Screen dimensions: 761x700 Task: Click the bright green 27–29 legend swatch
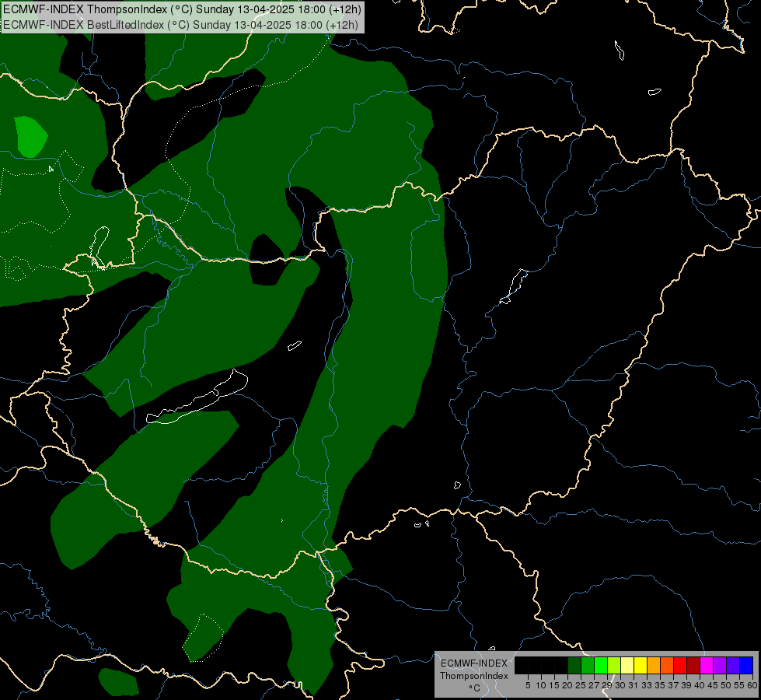[x=601, y=665]
